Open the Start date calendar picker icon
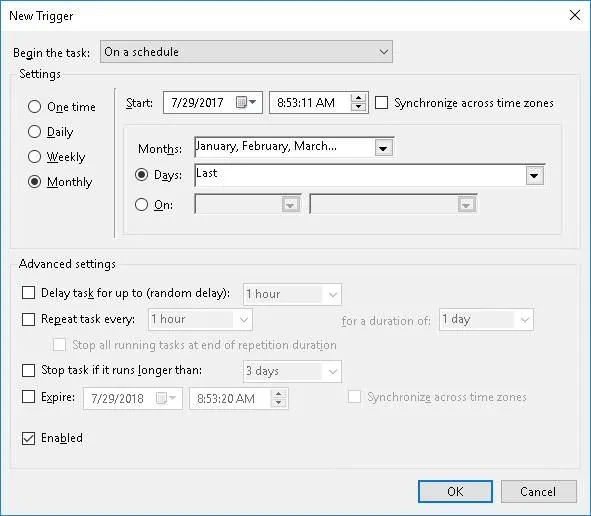 [x=246, y=102]
